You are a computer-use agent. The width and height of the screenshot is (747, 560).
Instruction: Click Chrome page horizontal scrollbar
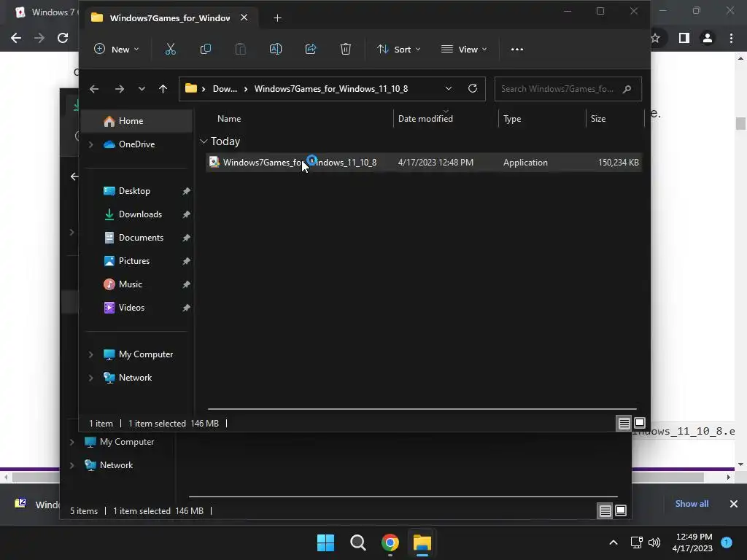coord(357,477)
